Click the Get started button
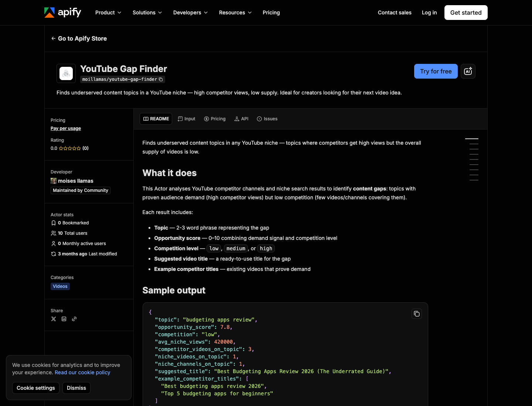 tap(466, 13)
